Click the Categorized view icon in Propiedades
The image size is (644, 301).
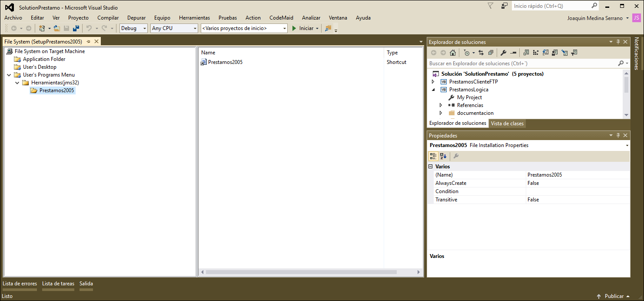[433, 156]
